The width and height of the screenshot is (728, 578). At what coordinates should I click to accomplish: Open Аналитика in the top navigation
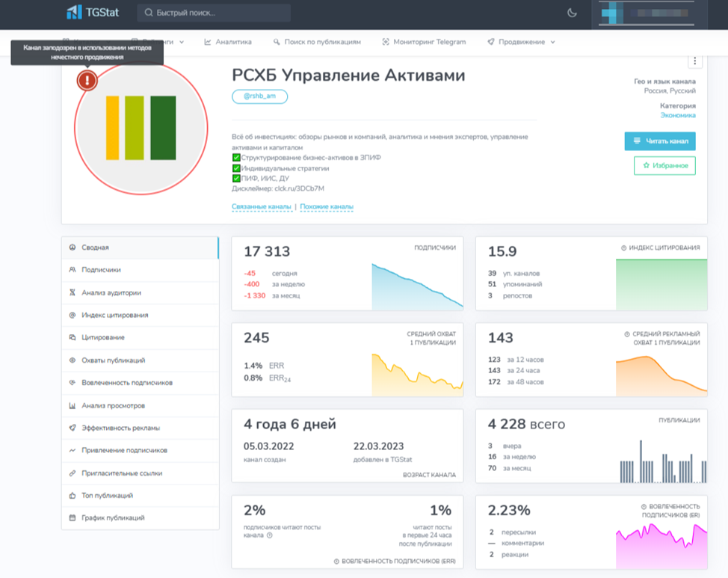point(228,42)
